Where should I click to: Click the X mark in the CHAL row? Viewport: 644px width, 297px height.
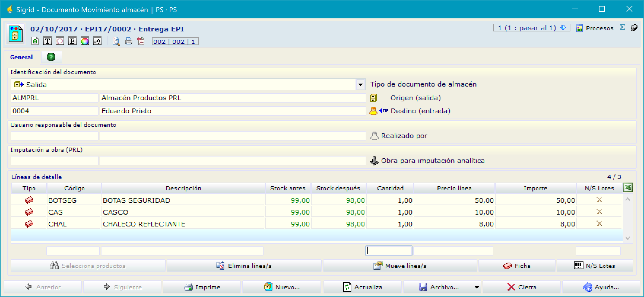point(599,224)
